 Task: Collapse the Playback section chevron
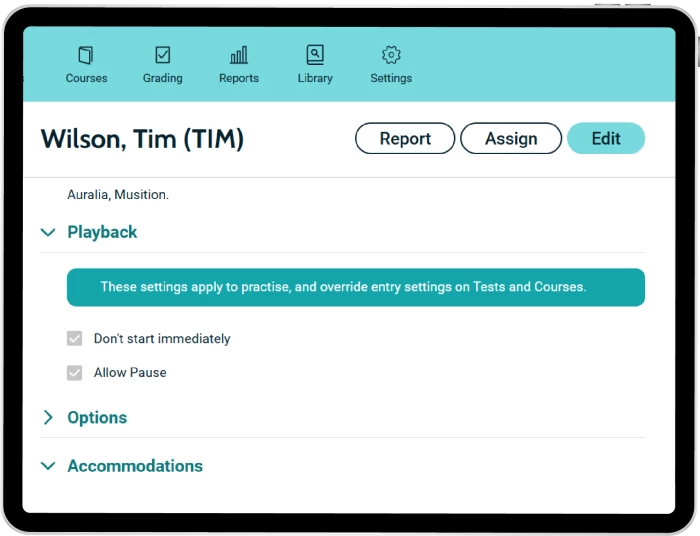point(48,232)
